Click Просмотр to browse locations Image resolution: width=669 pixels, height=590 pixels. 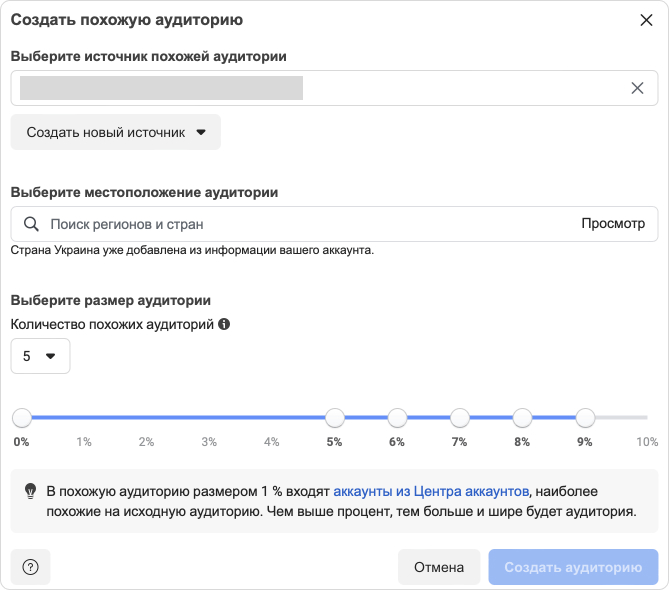(613, 224)
